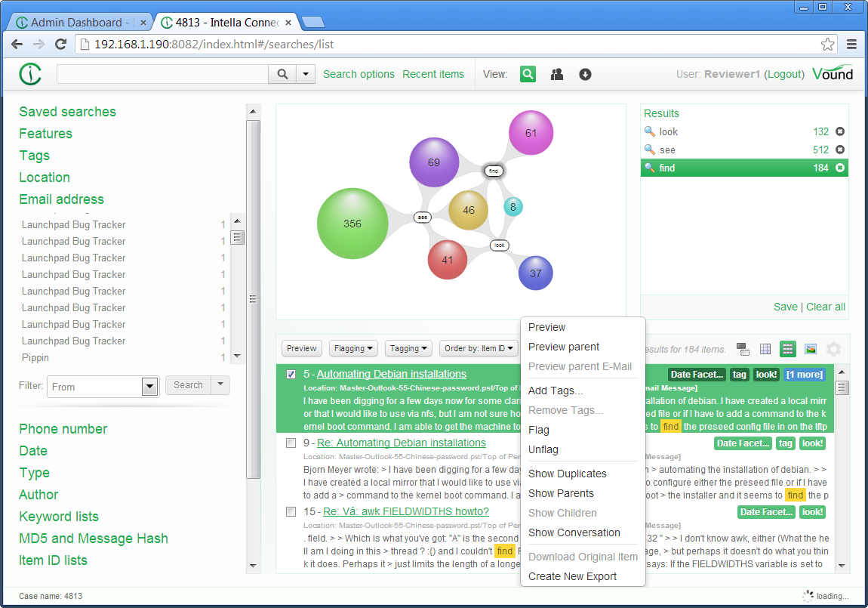Click the download arrow view icon

585,74
